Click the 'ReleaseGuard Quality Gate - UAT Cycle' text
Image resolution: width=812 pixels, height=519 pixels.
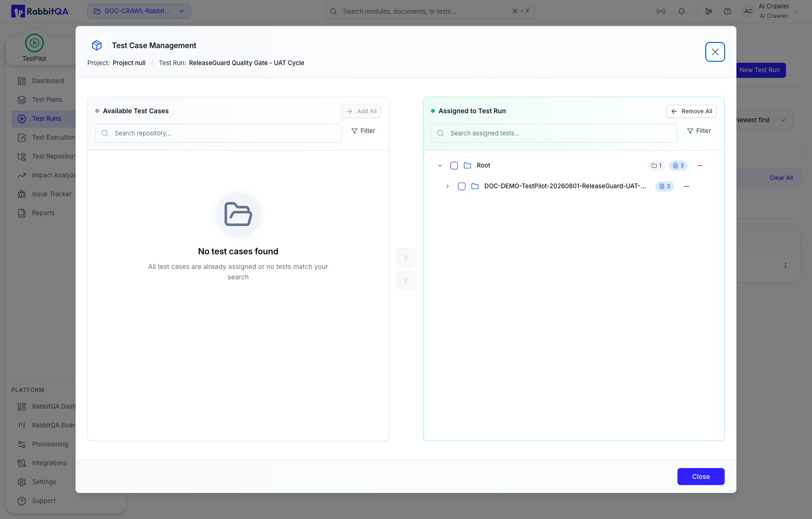pos(246,63)
